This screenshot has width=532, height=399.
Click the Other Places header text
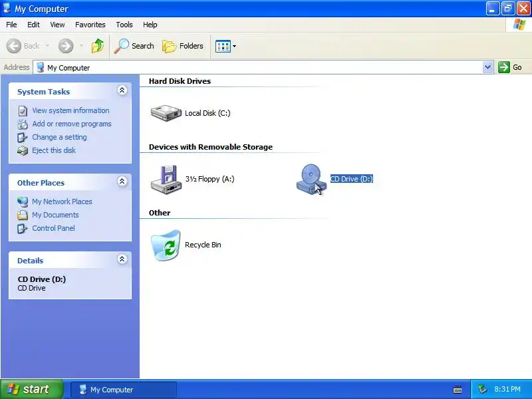41,183
